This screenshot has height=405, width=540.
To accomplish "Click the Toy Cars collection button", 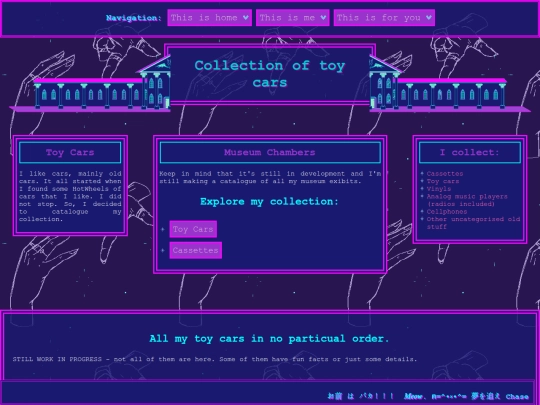I will coord(193,229).
